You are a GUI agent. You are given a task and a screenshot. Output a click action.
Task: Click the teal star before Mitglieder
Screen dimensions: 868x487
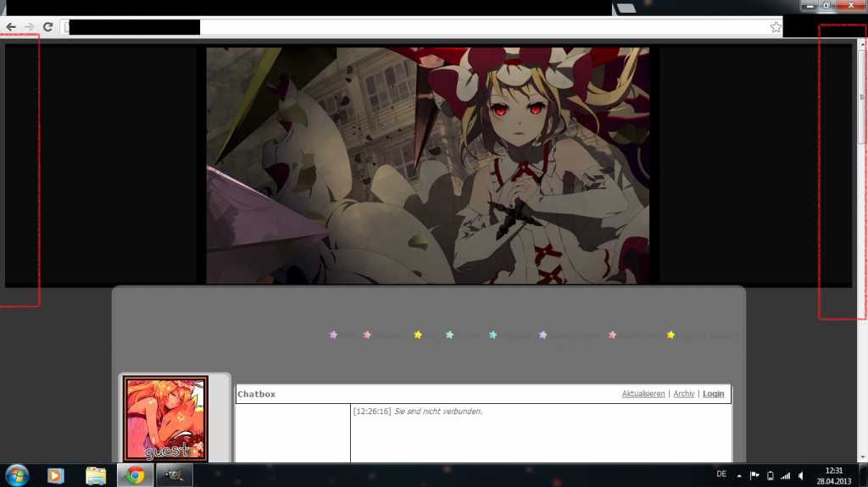click(492, 335)
